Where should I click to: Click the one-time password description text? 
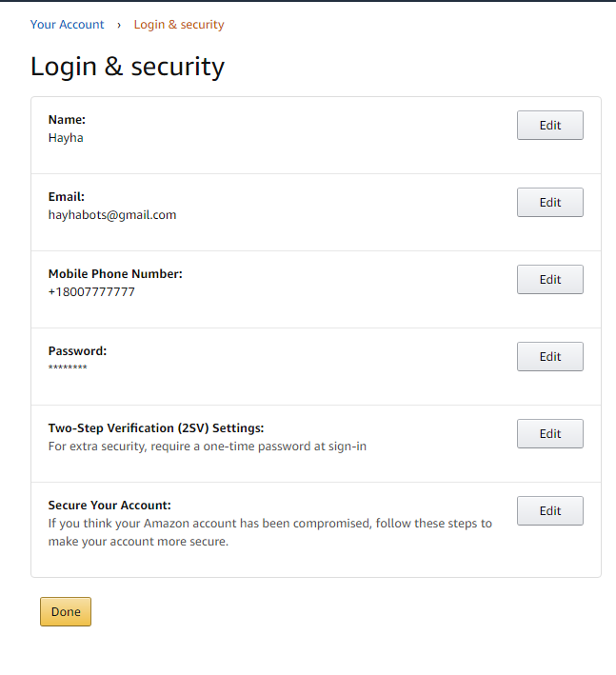207,447
